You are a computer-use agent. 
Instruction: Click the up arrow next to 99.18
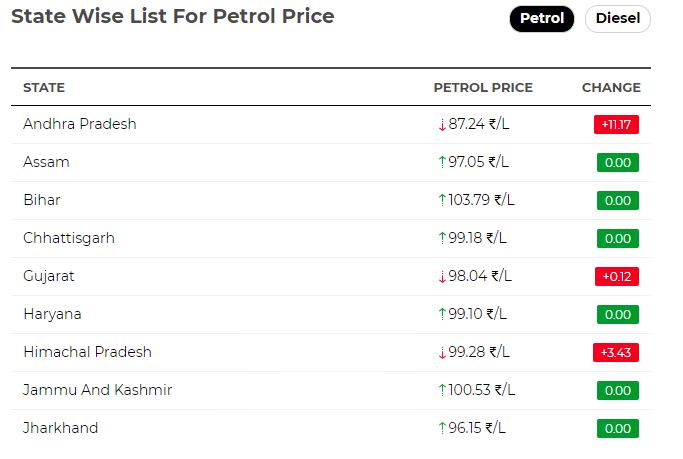point(442,238)
